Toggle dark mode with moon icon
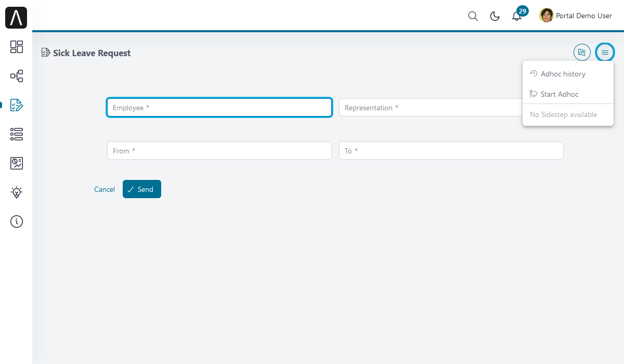Viewport: 624px width, 364px height. pos(495,16)
